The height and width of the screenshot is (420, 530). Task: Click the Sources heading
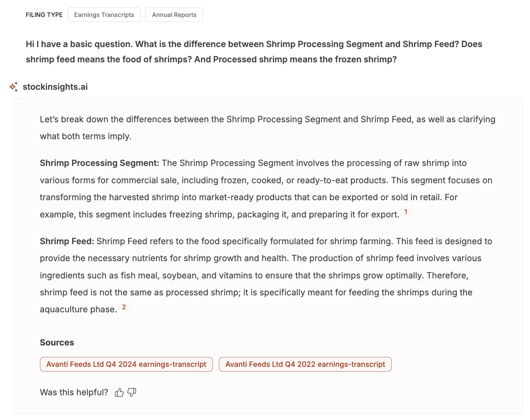coord(57,342)
